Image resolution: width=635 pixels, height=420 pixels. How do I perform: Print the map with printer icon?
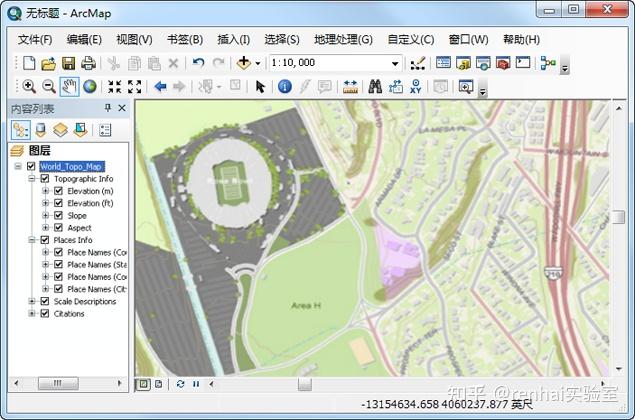click(88, 63)
